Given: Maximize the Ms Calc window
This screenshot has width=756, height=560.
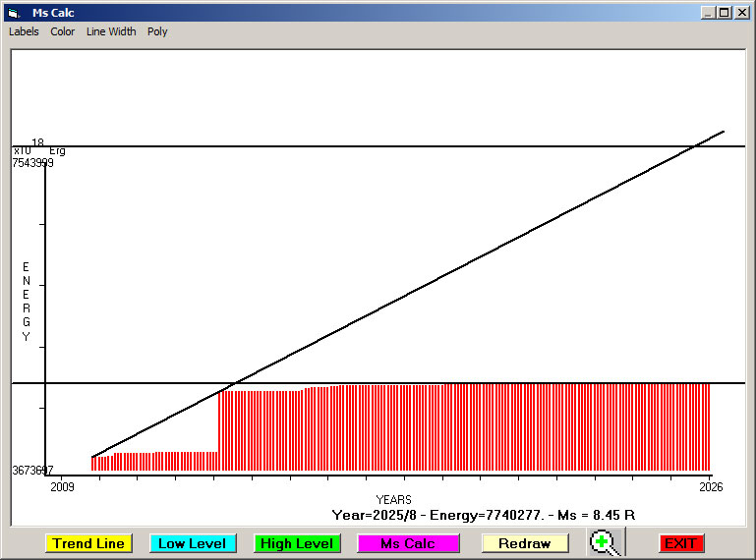Looking at the screenshot, I should click(x=724, y=13).
